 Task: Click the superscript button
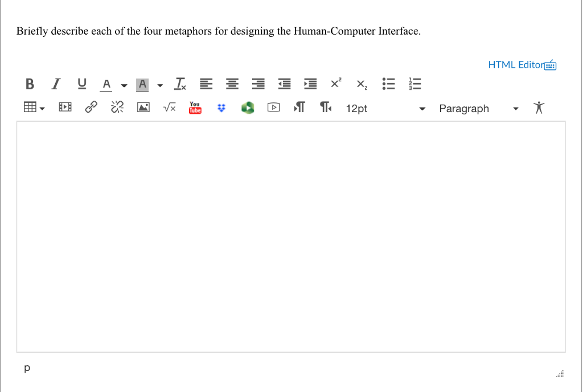click(x=335, y=83)
